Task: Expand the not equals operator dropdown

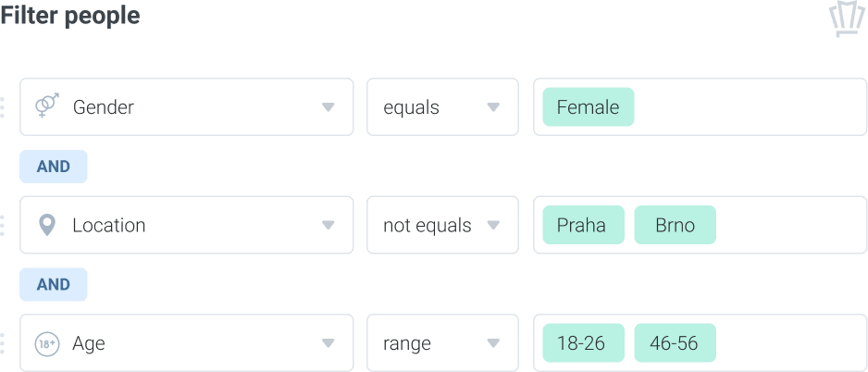Action: click(x=442, y=225)
